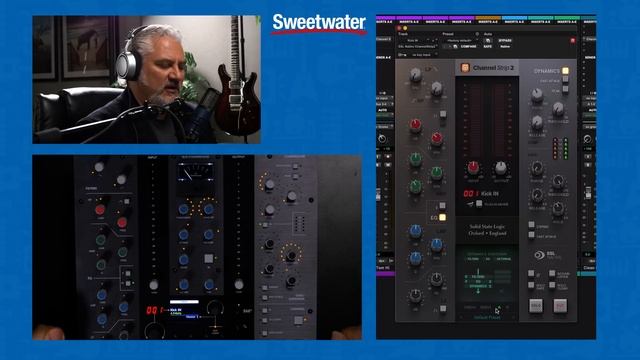Click the blue LMF frequency knob
The height and width of the screenshot is (360, 640).
[437, 244]
